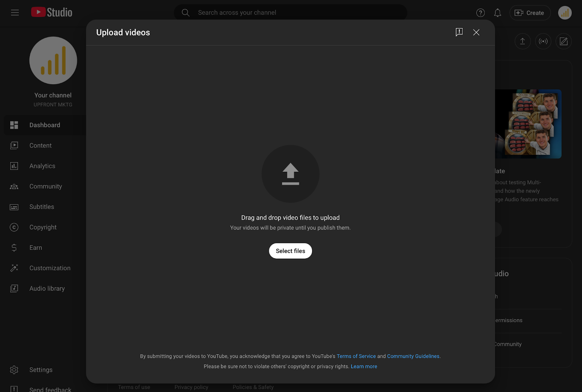
Task: Open the Terms of Service link
Action: coord(356,356)
